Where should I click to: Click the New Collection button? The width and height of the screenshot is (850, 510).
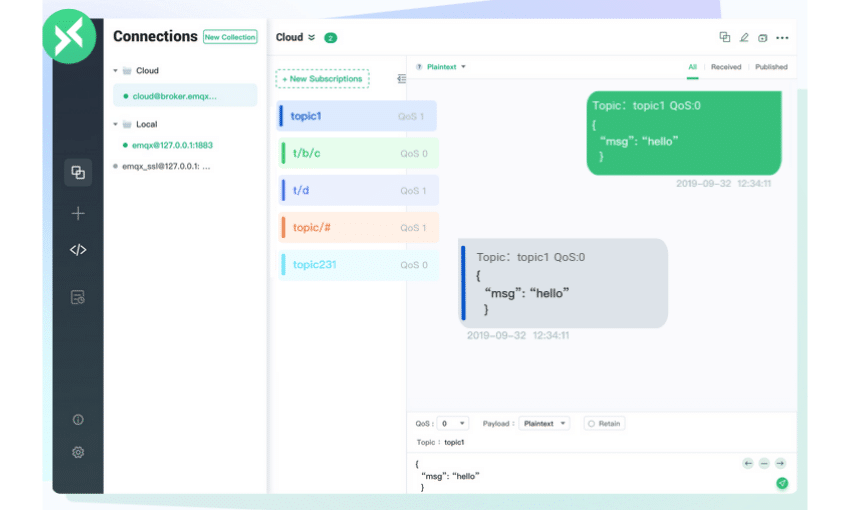click(230, 37)
